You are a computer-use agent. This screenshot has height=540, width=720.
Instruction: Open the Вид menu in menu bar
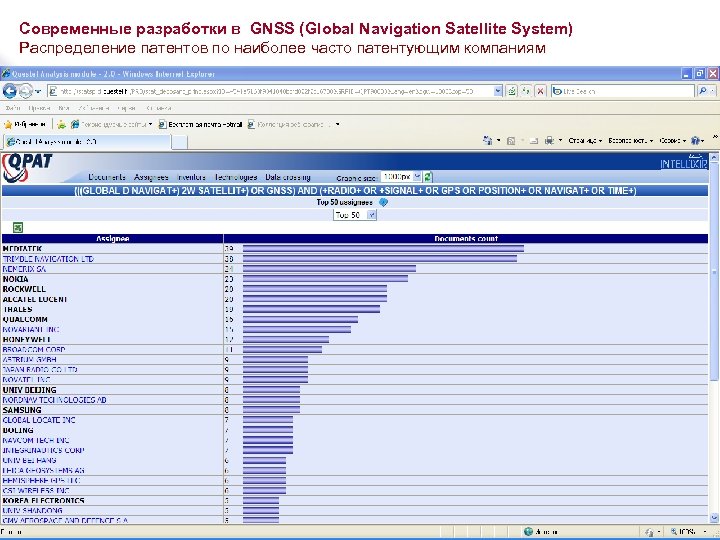[63, 108]
